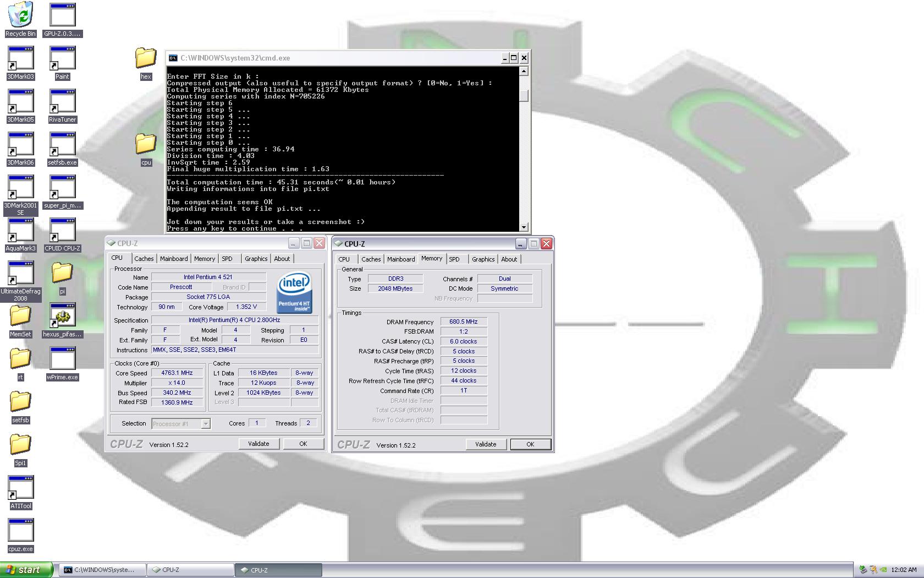Open Caches tab in right CPU-Z window
The width and height of the screenshot is (924, 578).
tap(371, 259)
